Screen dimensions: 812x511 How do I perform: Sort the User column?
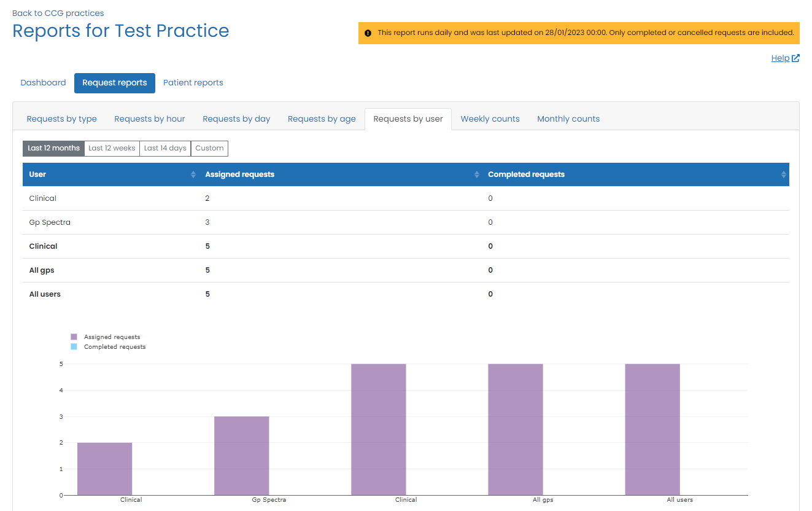(x=194, y=174)
